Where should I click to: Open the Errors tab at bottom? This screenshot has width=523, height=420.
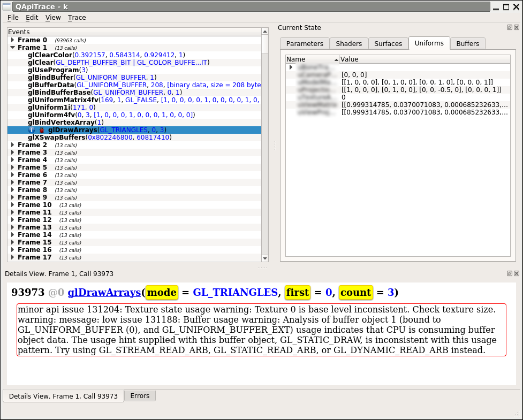click(x=140, y=396)
